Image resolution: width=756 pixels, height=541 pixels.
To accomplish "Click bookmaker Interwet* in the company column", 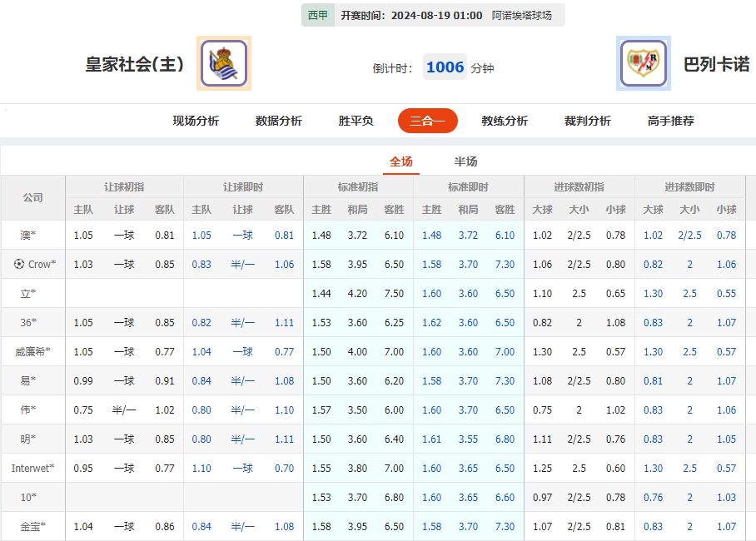I will coord(32,468).
